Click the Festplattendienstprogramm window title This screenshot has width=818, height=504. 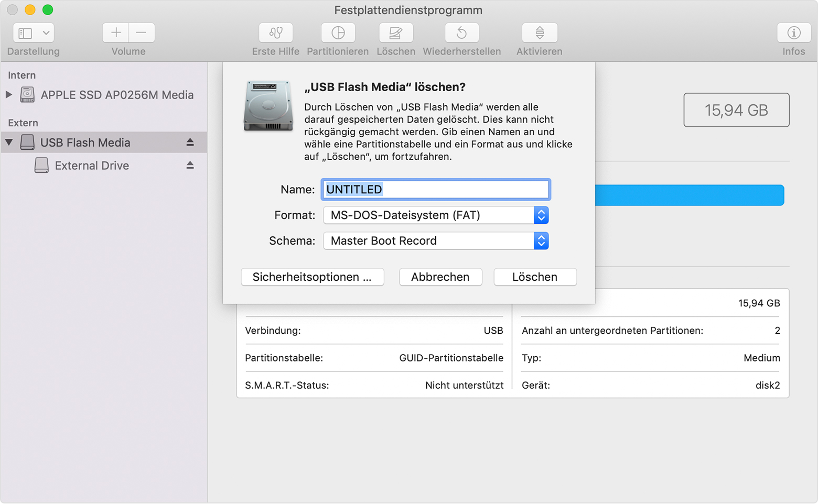(x=408, y=10)
